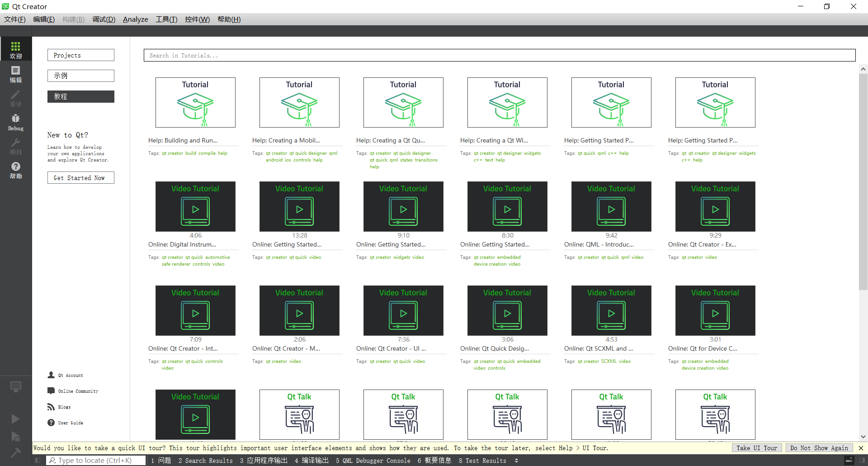Open 2 Search Results output pane
This screenshot has height=466, width=868.
pos(206,461)
